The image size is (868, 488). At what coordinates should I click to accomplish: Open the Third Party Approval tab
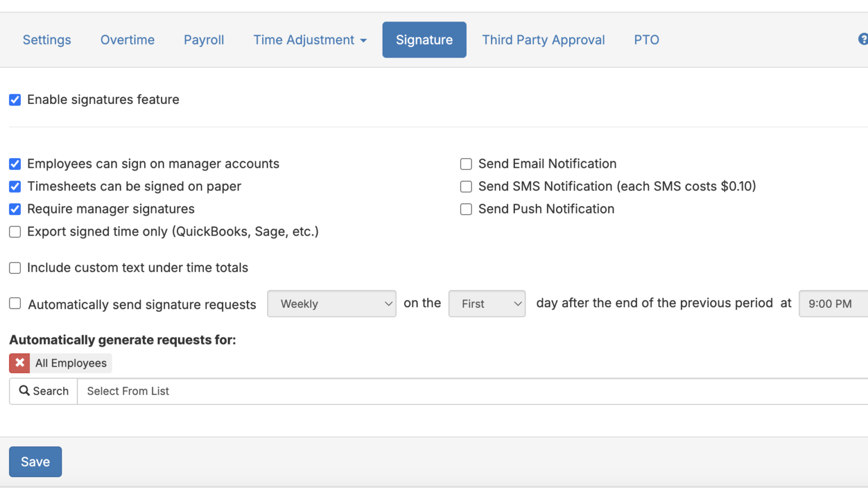(543, 40)
